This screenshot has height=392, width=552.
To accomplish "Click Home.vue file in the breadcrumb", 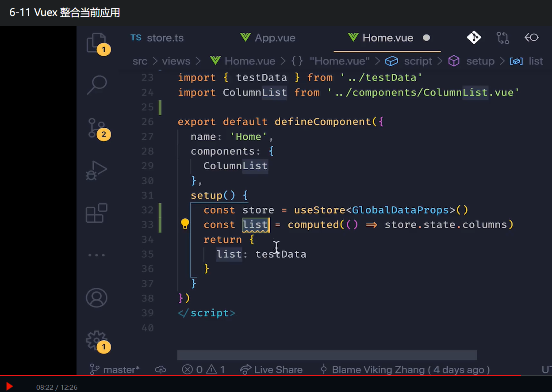I will click(x=242, y=61).
